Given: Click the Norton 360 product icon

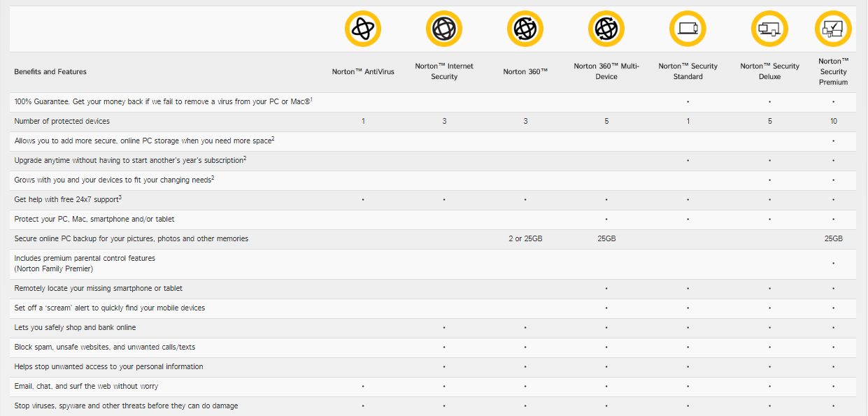Looking at the screenshot, I should click(x=525, y=29).
